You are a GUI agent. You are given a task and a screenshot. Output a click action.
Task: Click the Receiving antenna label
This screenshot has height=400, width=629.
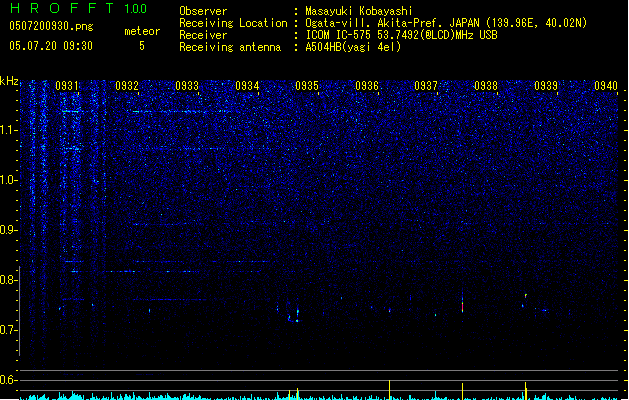[230, 47]
